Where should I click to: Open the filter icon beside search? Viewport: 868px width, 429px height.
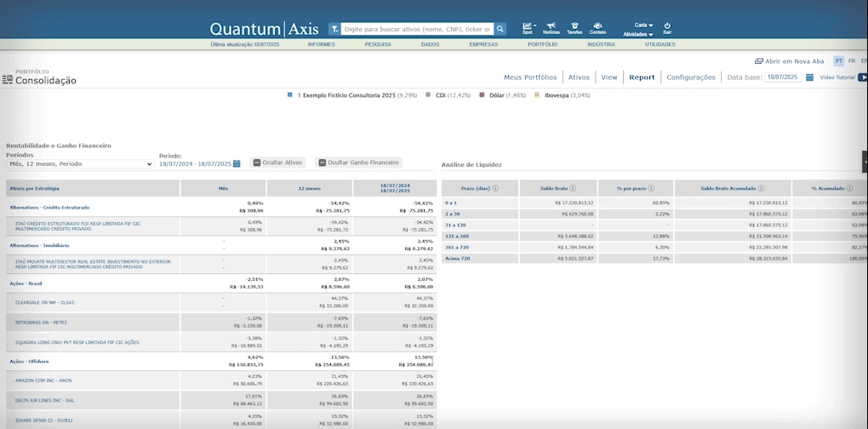334,29
